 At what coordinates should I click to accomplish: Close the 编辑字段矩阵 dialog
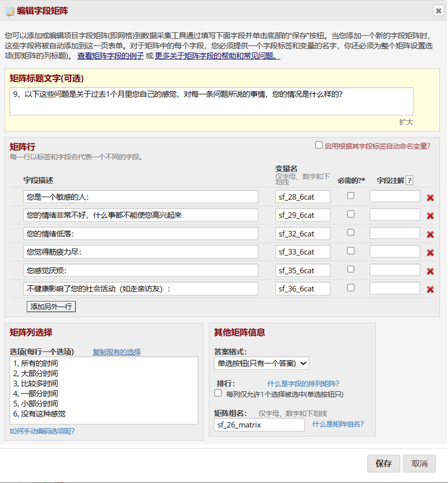[438, 11]
